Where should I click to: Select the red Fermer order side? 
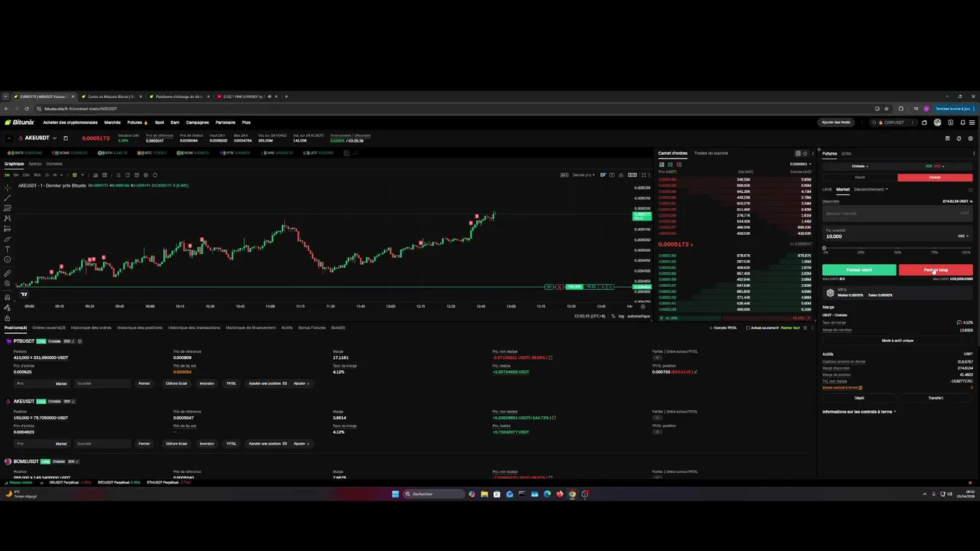coord(935,178)
